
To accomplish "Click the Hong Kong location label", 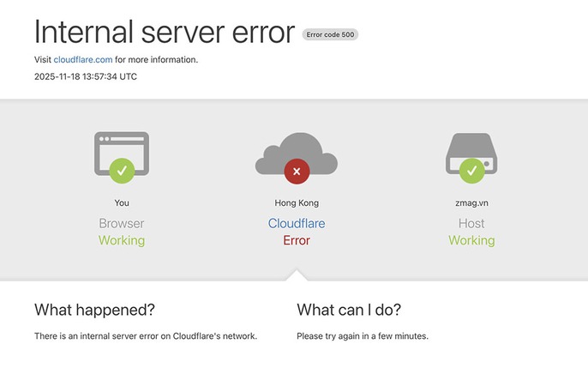I will point(297,203).
